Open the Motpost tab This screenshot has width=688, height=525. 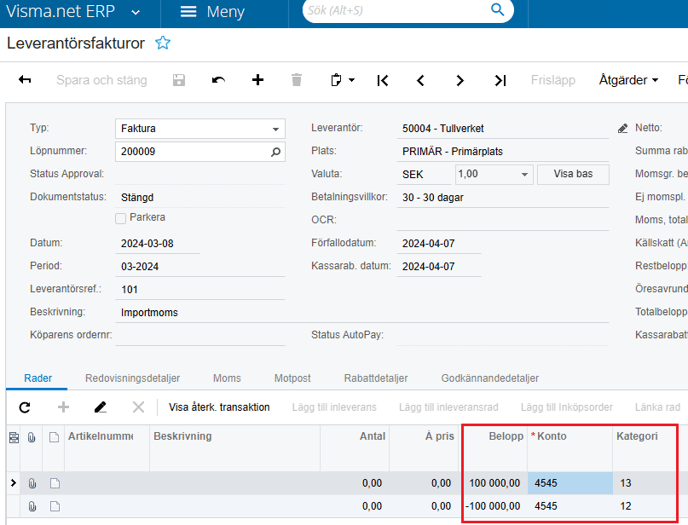[x=292, y=378]
